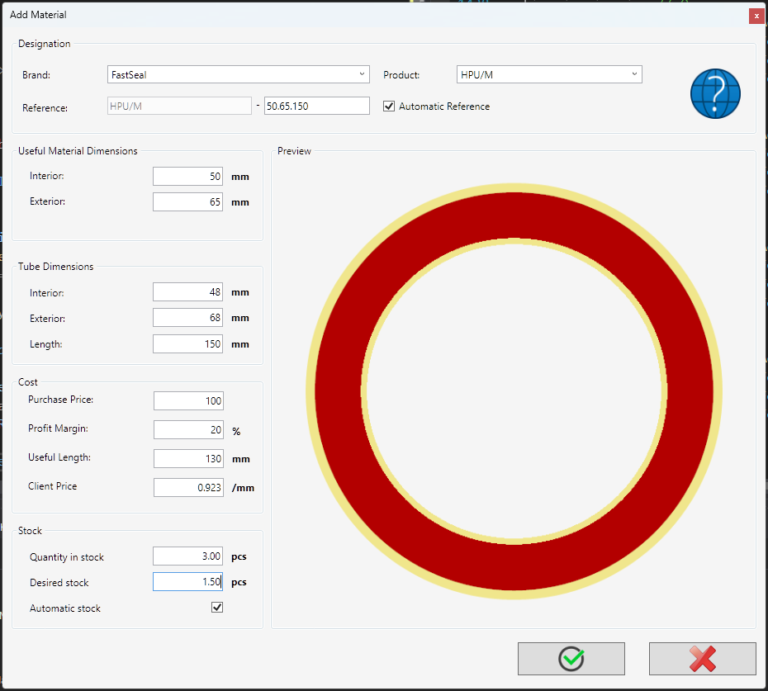Click the 'Automatic stock' label
The height and width of the screenshot is (691, 768).
(x=65, y=608)
